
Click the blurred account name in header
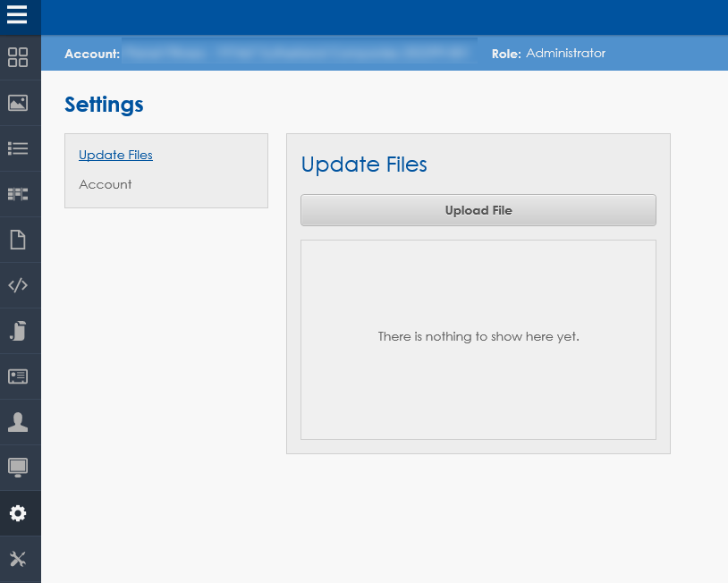tap(299, 54)
